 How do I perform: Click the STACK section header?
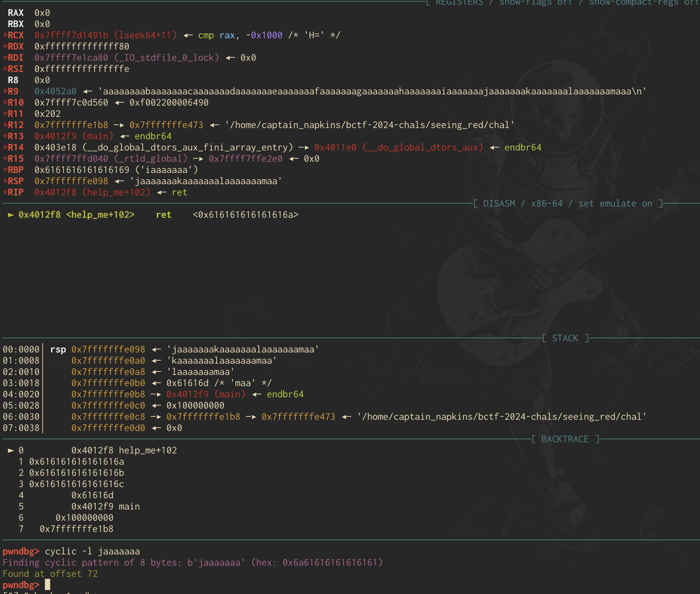pos(565,338)
